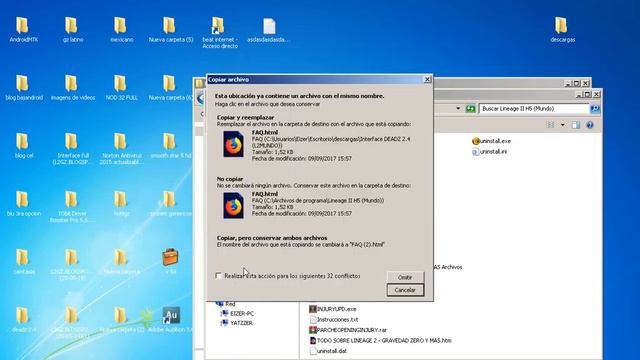Select the deadz 2.4 desktop folder

[x=23, y=320]
